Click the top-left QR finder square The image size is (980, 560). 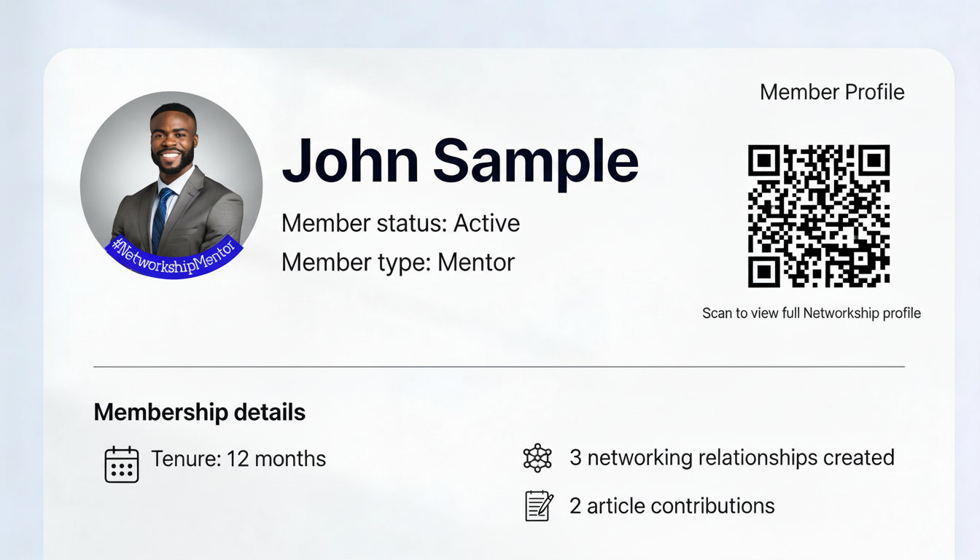click(764, 161)
